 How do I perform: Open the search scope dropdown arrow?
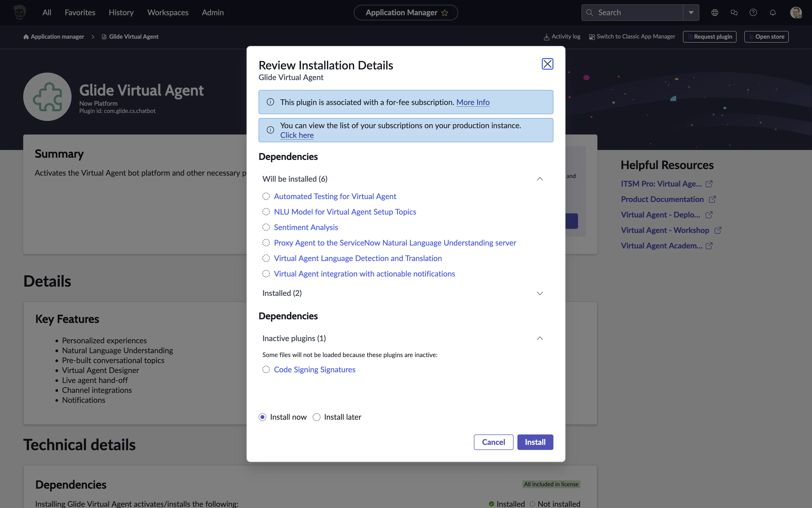coord(691,12)
